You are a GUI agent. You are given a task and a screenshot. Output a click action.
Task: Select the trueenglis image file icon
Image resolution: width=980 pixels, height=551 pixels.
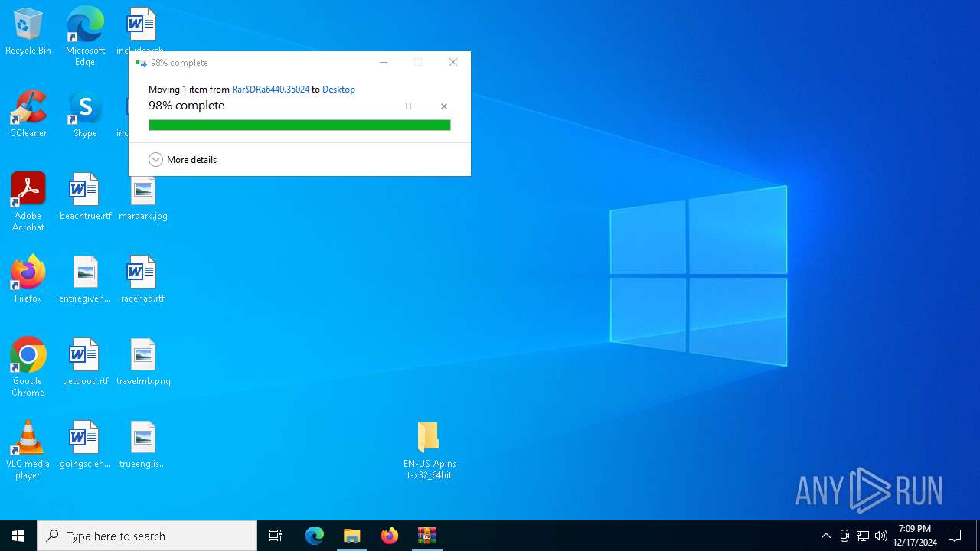coord(142,445)
